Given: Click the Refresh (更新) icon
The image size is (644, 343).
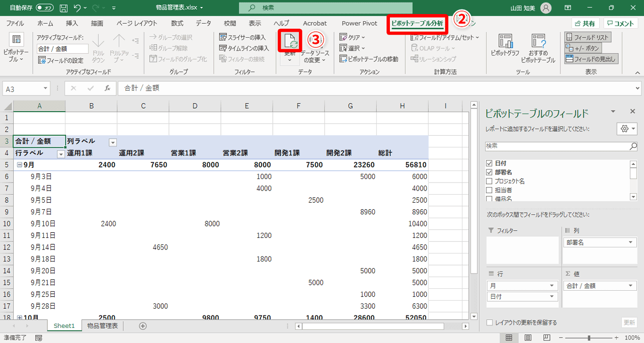Looking at the screenshot, I should tap(290, 41).
